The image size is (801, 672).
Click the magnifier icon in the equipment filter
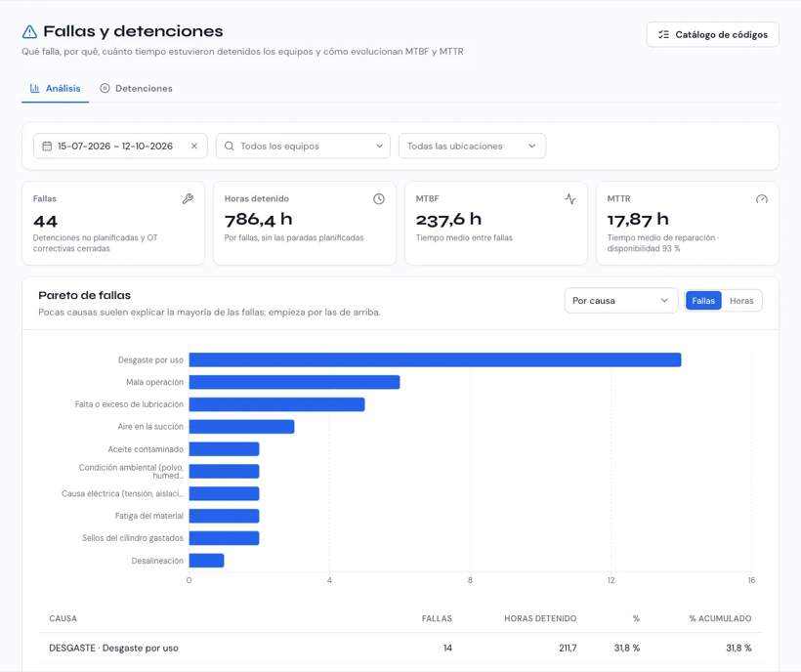point(230,147)
